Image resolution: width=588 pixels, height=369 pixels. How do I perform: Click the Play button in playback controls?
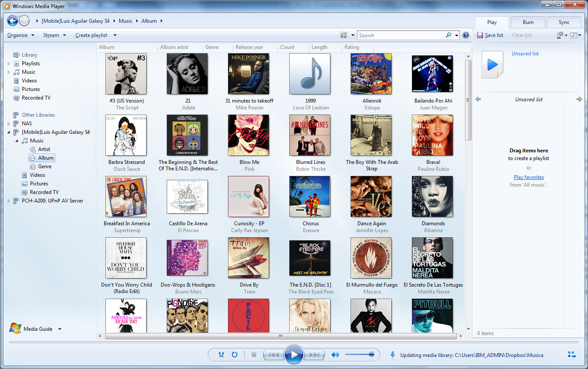pos(294,355)
